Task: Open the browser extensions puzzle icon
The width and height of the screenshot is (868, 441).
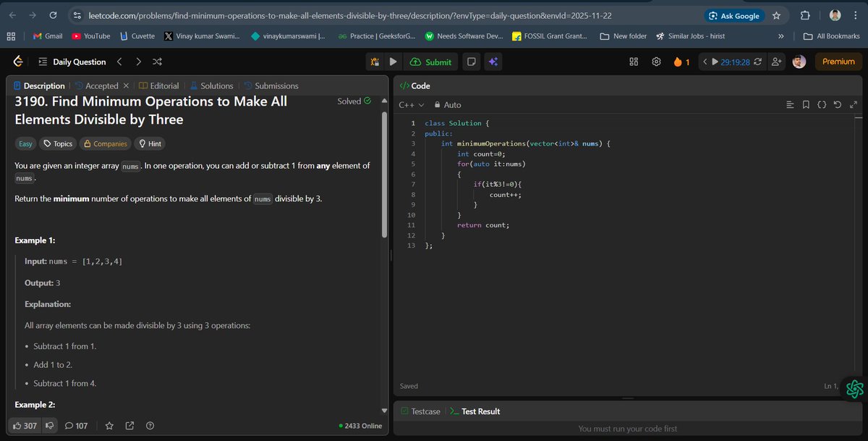Action: (x=804, y=15)
